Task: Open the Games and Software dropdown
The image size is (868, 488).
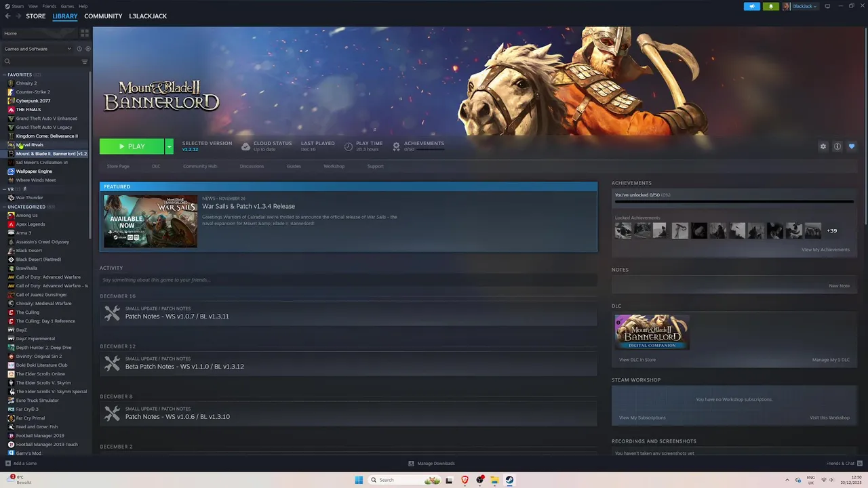Action: click(37, 49)
